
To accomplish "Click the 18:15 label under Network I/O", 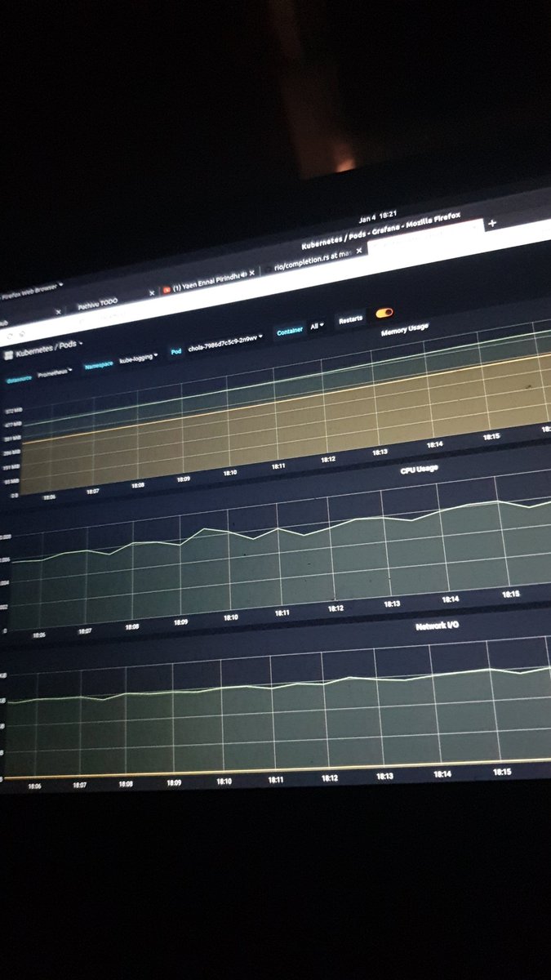I will pos(502,771).
